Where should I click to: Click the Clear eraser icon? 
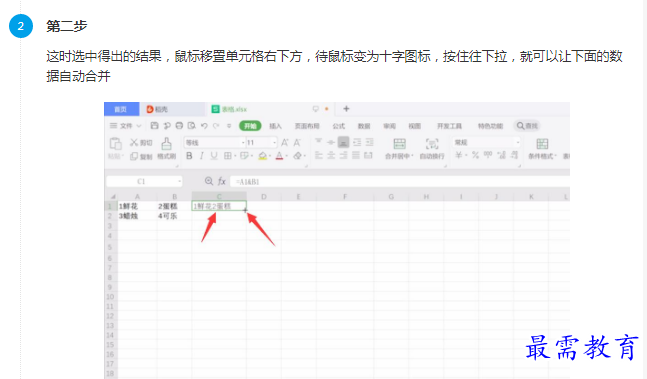click(x=298, y=155)
